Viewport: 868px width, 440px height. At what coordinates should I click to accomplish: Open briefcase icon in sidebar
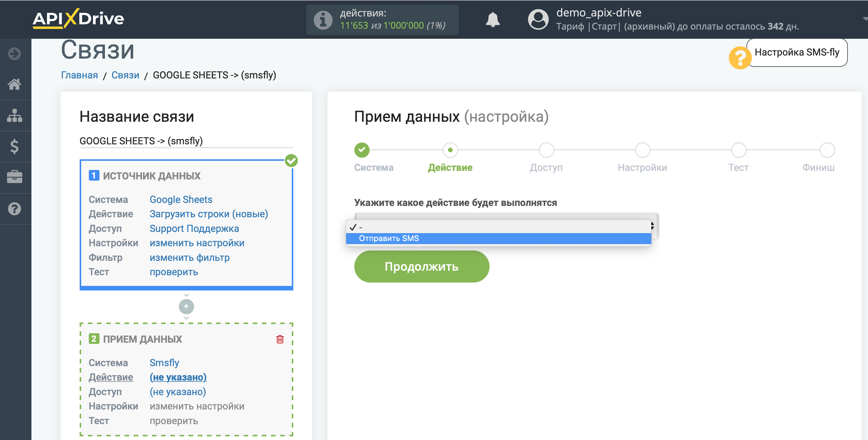(14, 177)
